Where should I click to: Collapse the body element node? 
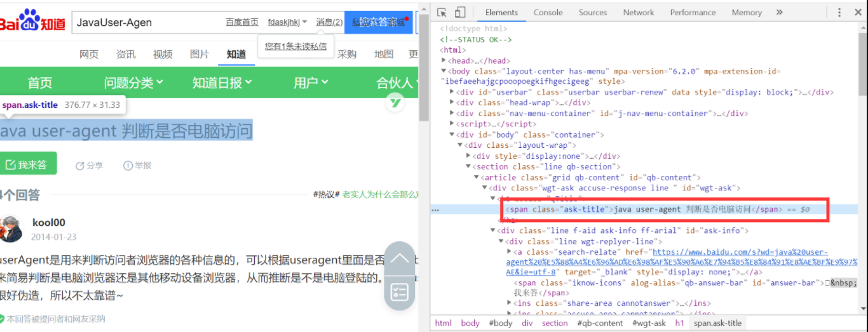[444, 71]
